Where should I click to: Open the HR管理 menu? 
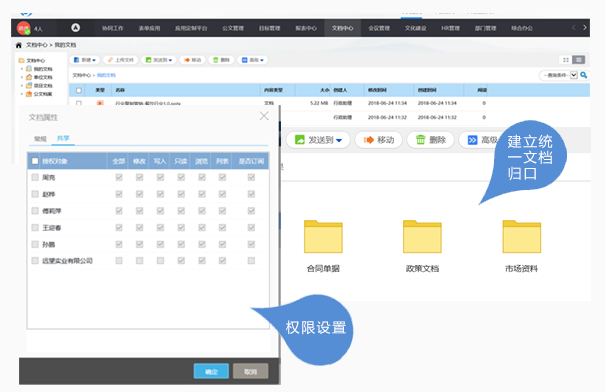[450, 28]
